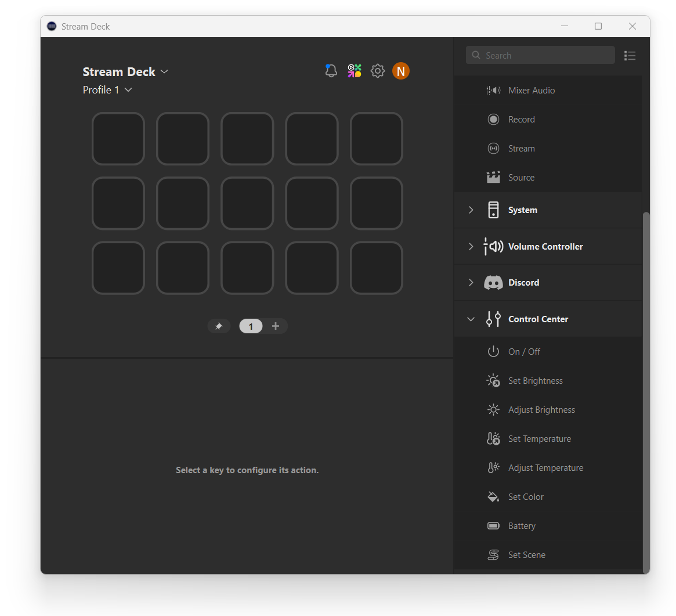Toggle the actions list view icon

630,55
